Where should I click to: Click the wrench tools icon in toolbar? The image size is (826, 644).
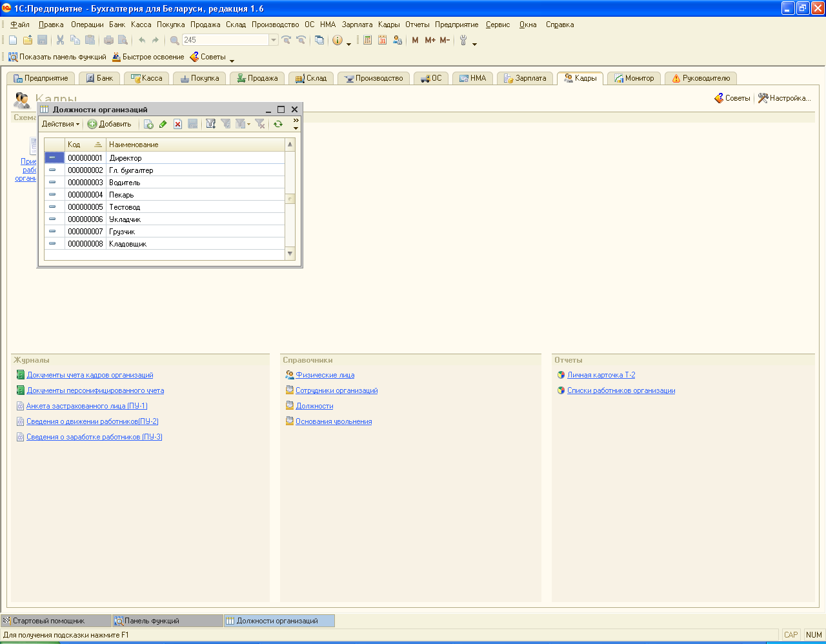tap(463, 40)
